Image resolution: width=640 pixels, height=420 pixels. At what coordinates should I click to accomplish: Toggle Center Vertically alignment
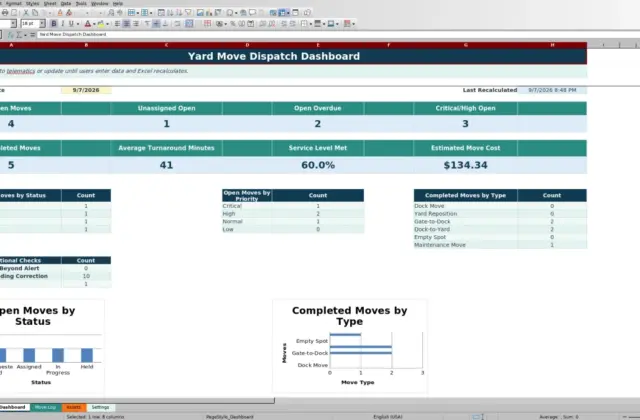point(156,24)
